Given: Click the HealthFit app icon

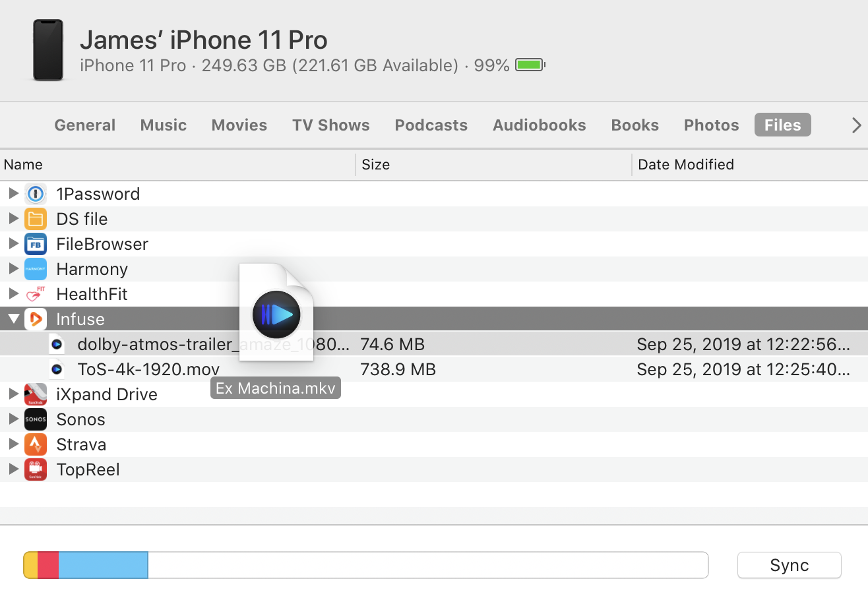Looking at the screenshot, I should [x=36, y=294].
